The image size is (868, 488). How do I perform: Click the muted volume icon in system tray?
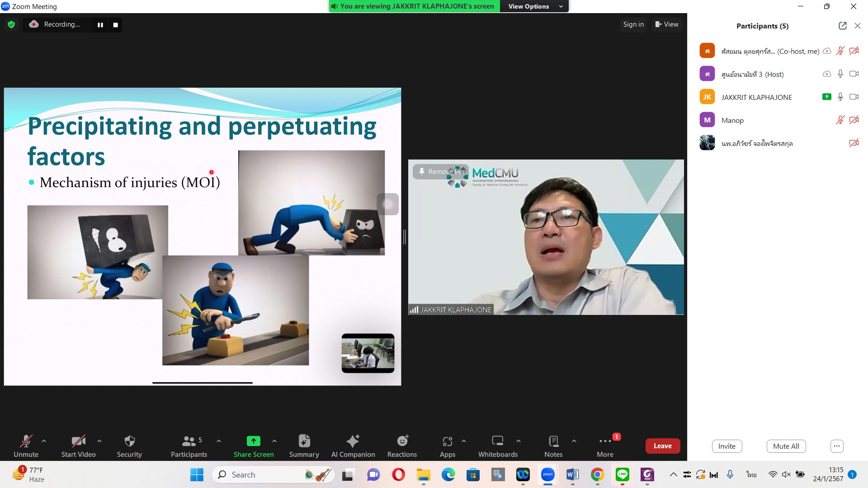pos(786,474)
